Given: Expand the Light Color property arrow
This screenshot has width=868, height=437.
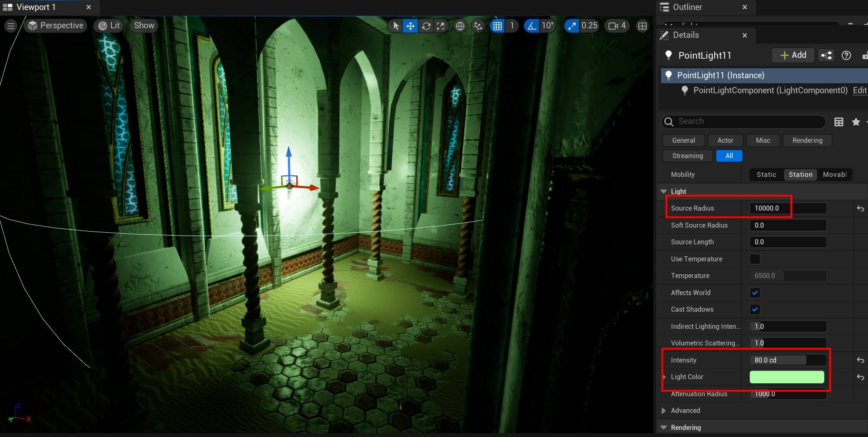Looking at the screenshot, I should (664, 377).
